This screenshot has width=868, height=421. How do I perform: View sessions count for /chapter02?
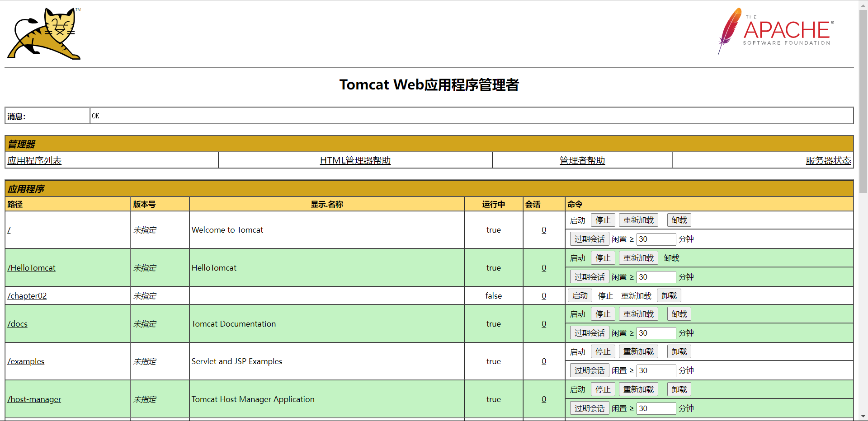[544, 296]
